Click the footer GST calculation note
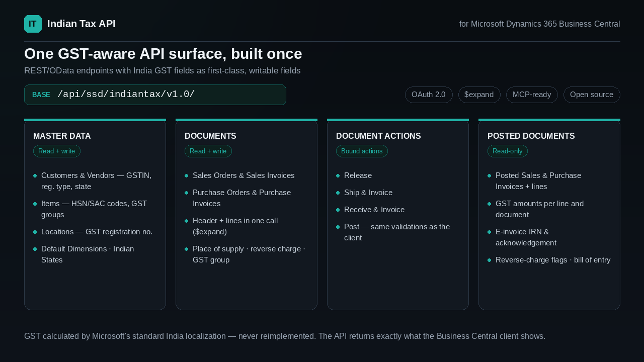The width and height of the screenshot is (644, 362). [x=285, y=336]
